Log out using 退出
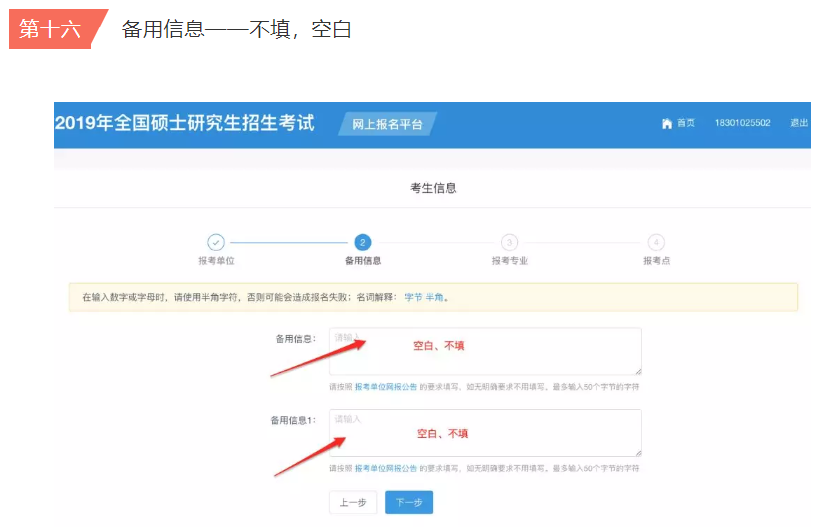The image size is (840, 528). point(799,123)
